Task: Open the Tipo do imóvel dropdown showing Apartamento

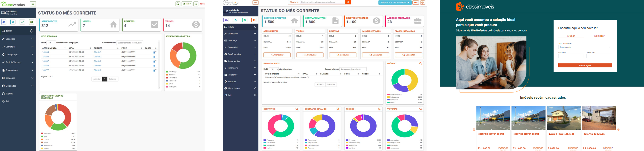Action: point(585,47)
